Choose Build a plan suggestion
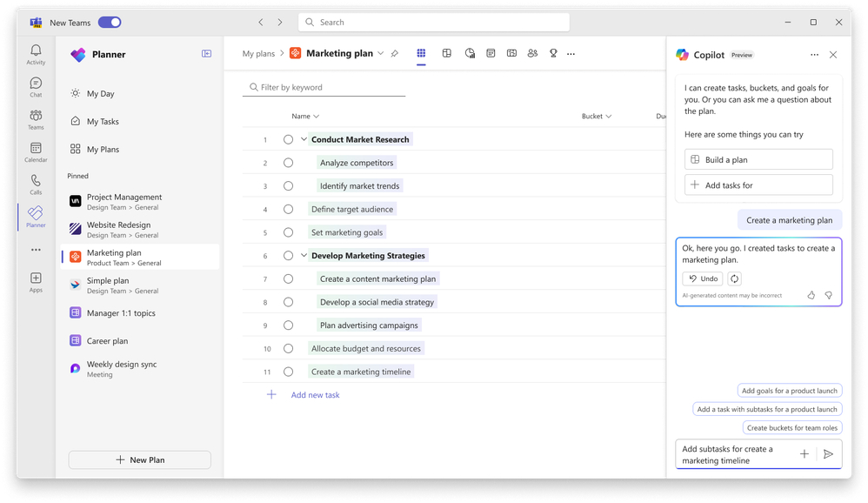 (x=758, y=159)
